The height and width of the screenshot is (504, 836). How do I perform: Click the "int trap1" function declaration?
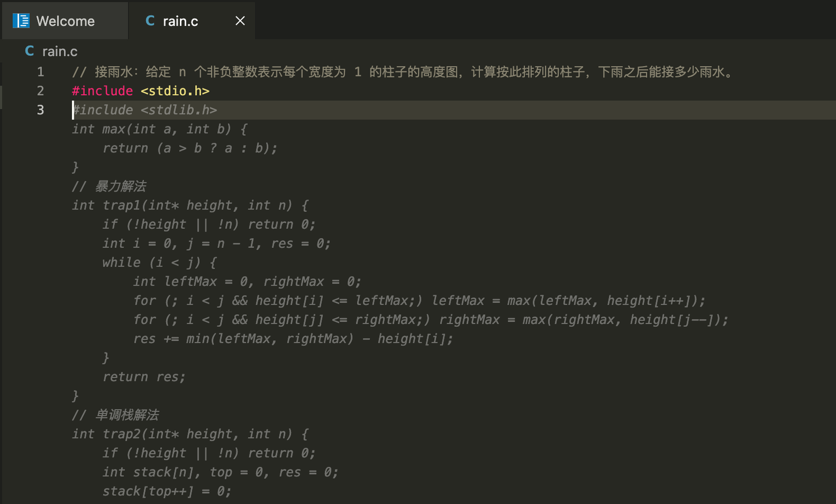coord(190,206)
